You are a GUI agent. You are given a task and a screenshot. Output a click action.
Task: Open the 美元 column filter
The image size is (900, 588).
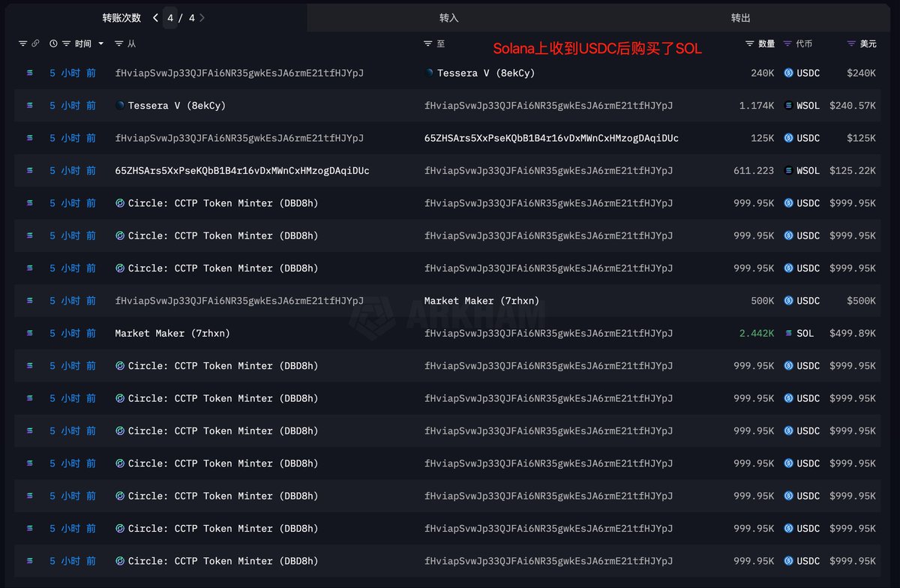pos(851,44)
